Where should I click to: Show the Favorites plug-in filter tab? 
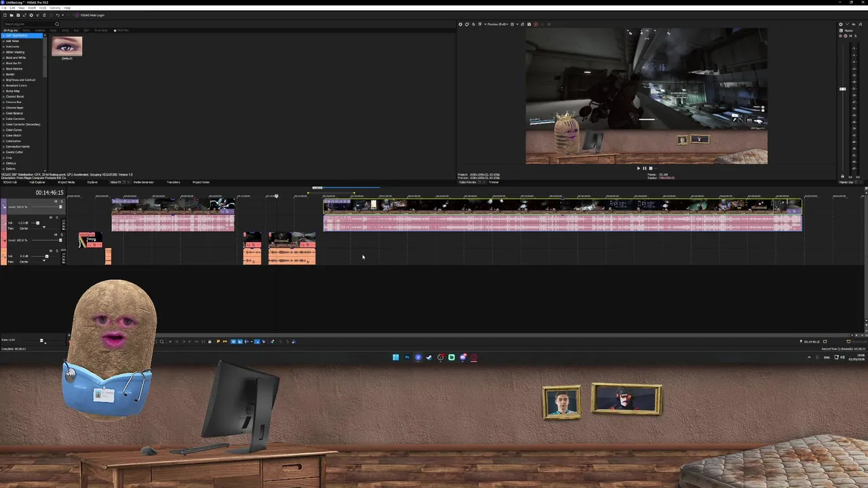tap(121, 30)
